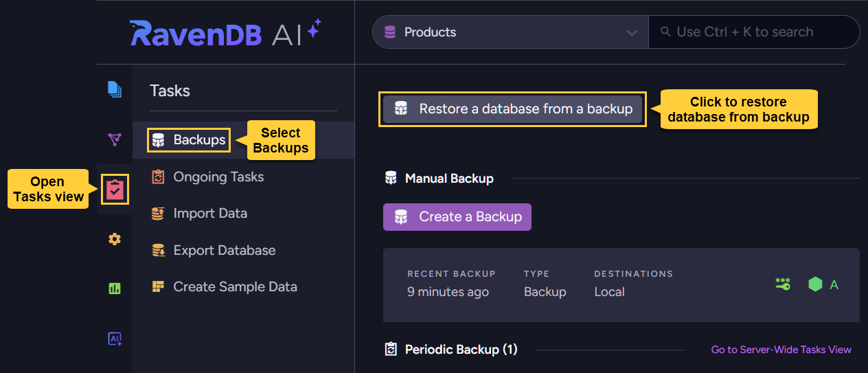Click the TYPE column label
The height and width of the screenshot is (373, 868).
pos(536,273)
